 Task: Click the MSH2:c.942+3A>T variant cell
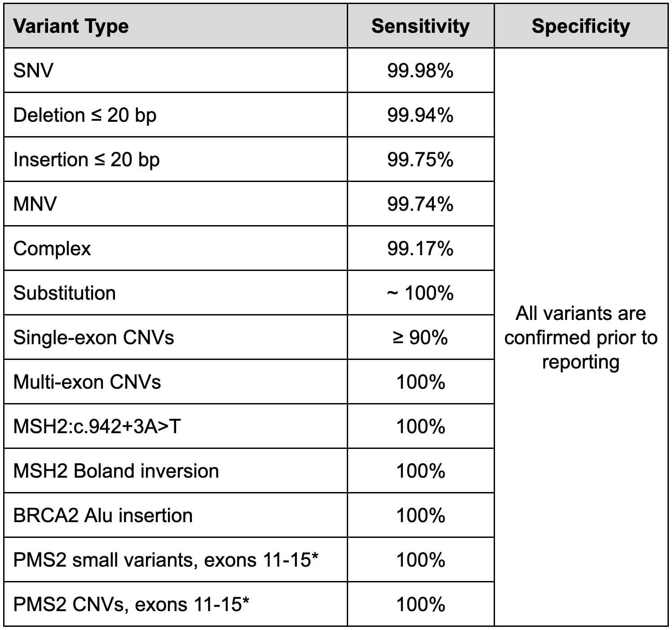(x=97, y=426)
